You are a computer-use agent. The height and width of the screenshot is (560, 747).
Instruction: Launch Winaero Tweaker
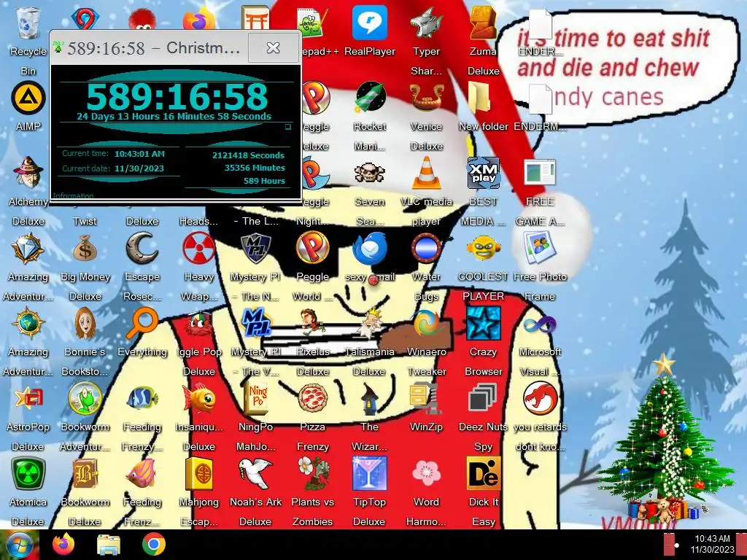point(426,323)
